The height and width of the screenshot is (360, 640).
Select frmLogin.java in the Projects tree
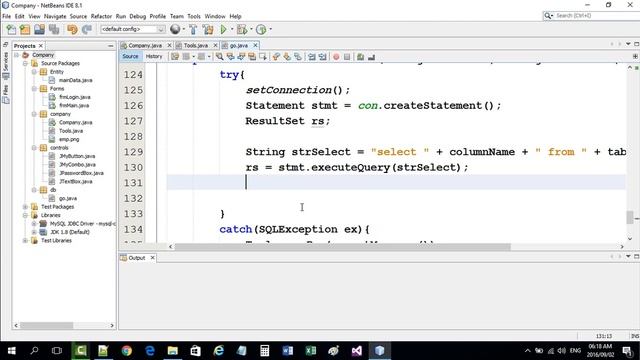[x=75, y=97]
